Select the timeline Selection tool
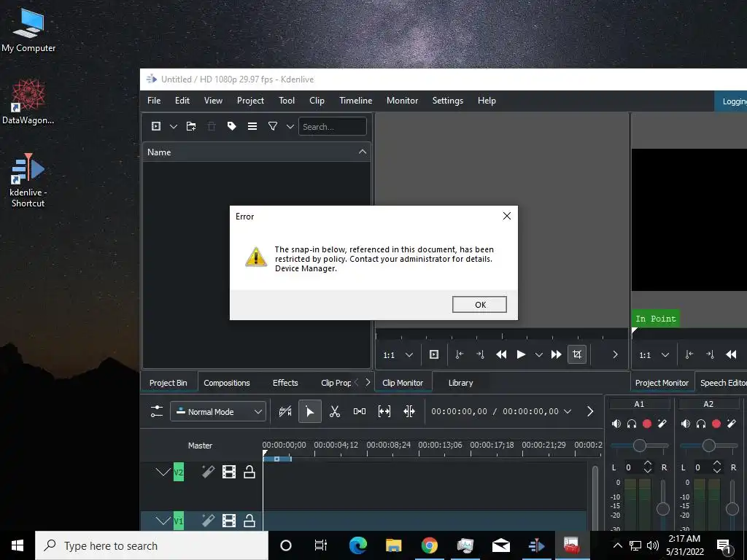The width and height of the screenshot is (747, 560). (x=309, y=411)
